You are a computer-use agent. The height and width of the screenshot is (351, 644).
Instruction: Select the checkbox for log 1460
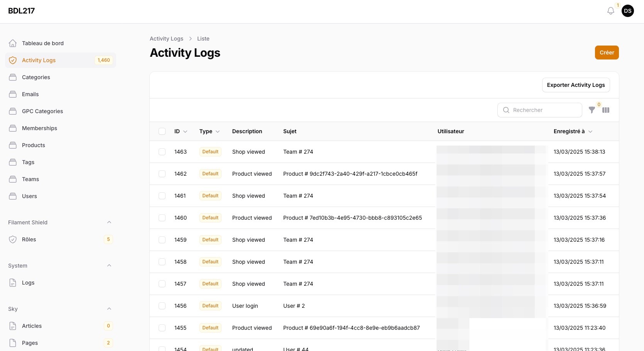click(x=162, y=218)
